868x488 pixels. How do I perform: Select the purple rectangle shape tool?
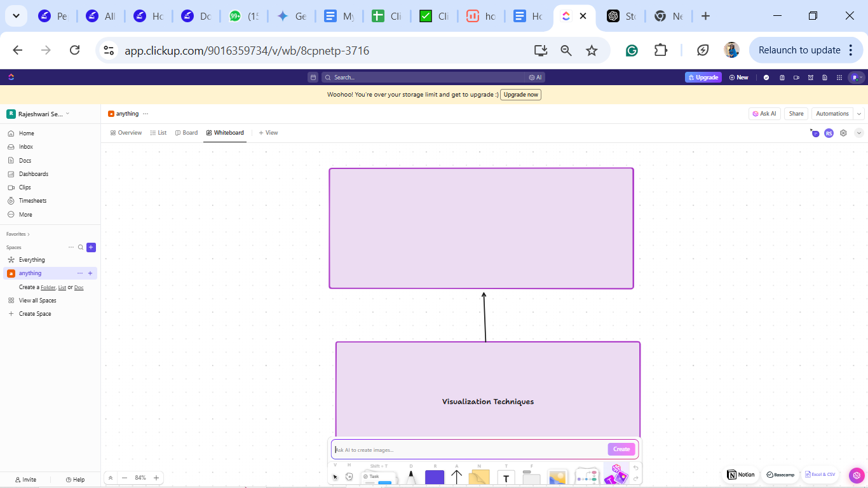[435, 478]
